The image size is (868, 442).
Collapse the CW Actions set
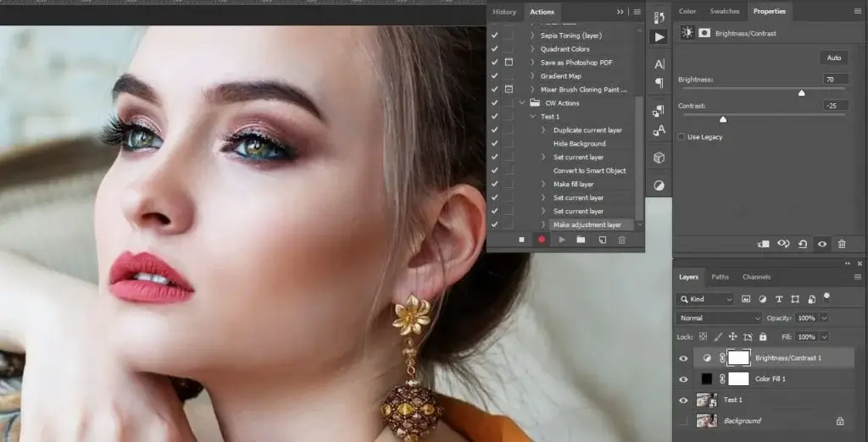click(521, 103)
